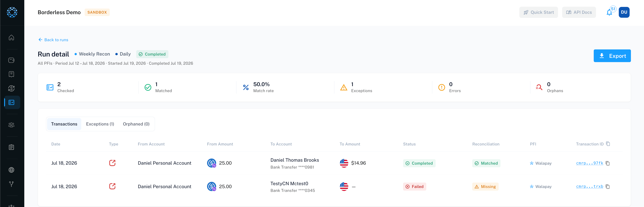The width and height of the screenshot is (644, 207).
Task: Click the Matched green check icon
Action: coord(148,87)
